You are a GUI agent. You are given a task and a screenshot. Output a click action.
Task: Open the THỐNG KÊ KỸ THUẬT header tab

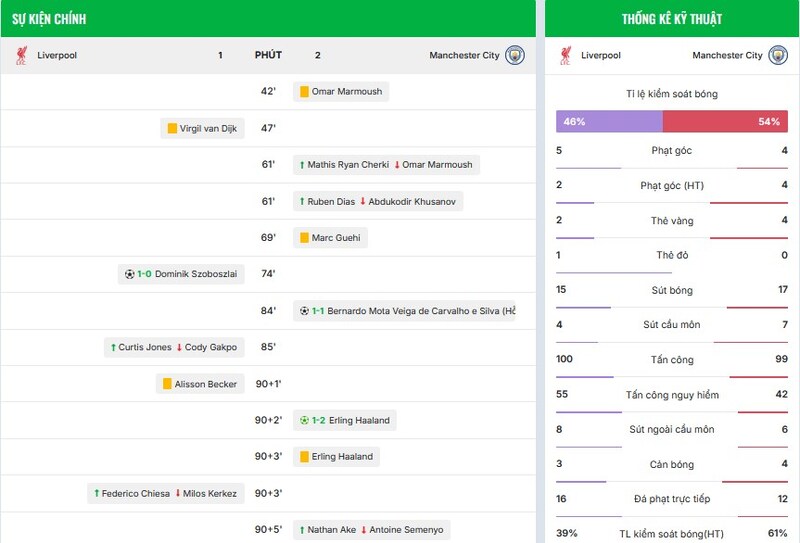click(x=671, y=18)
